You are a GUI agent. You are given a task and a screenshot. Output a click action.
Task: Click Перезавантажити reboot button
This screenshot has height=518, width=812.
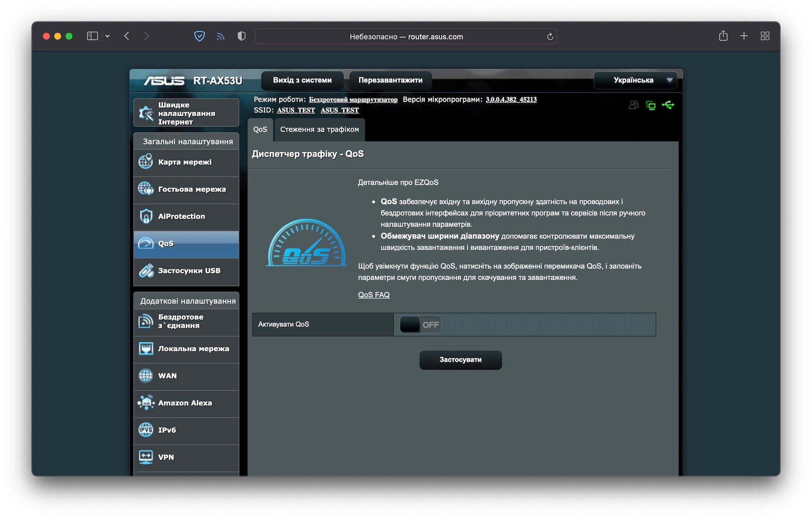point(390,80)
